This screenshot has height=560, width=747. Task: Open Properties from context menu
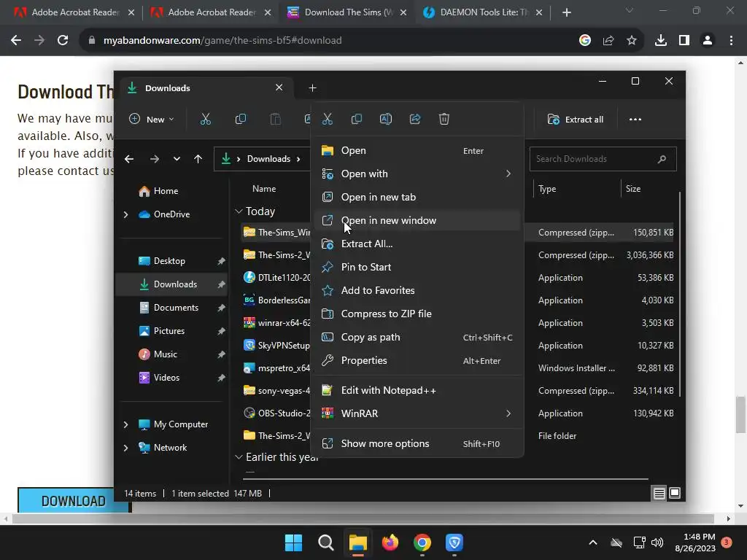(x=417, y=360)
